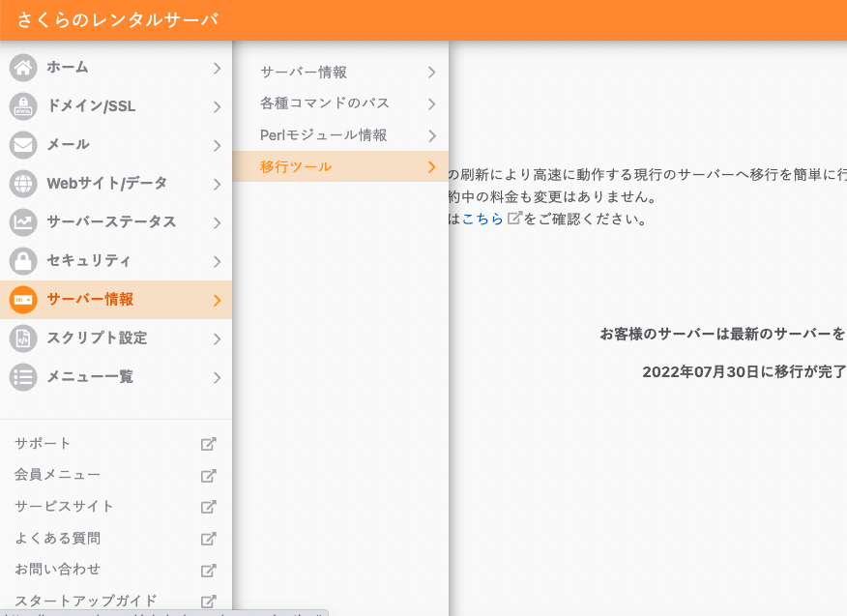847x616 pixels.
Task: Click text お客様のサーバーは最新のサーバーを
Action: 723,334
